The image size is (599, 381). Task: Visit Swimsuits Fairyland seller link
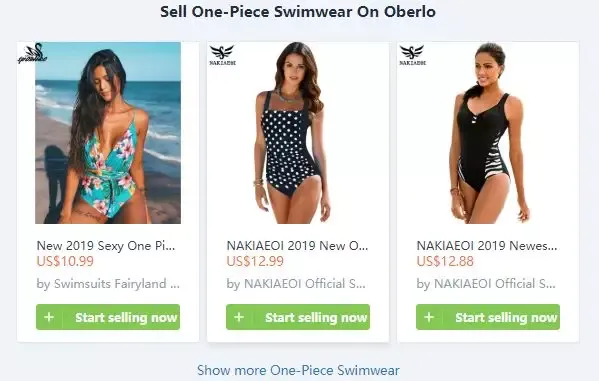click(x=108, y=284)
